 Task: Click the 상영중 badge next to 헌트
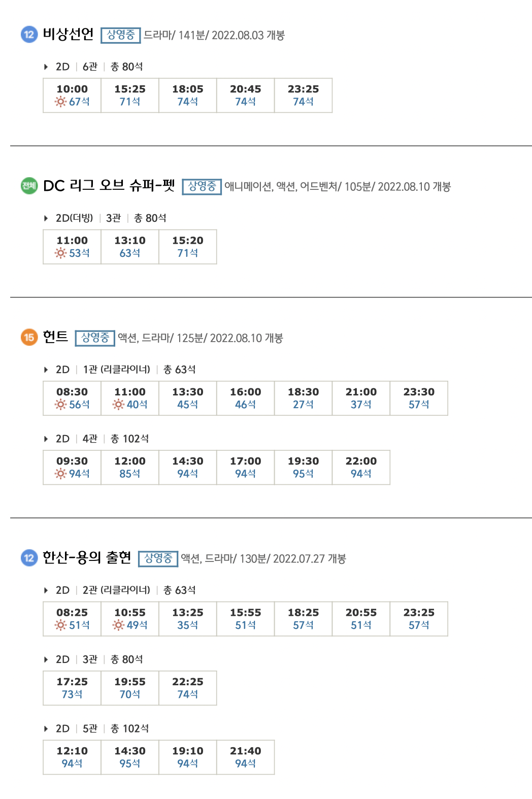click(95, 338)
